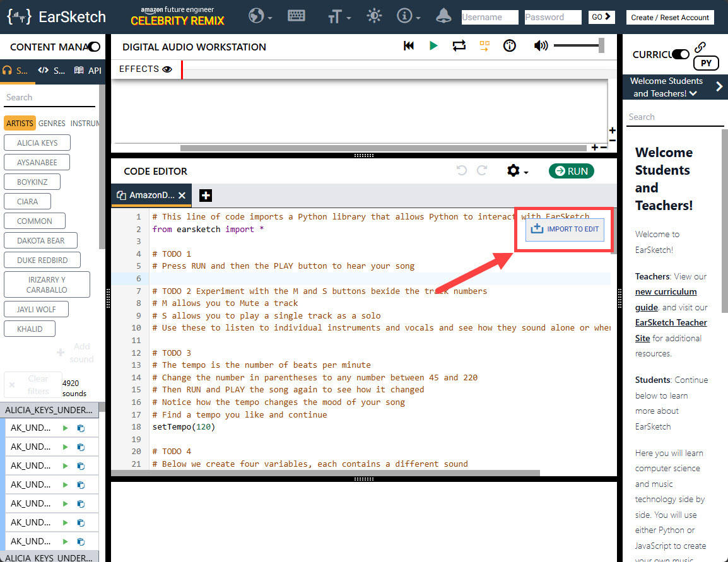Adjust the volume slider
This screenshot has width=728, height=562.
click(x=578, y=45)
